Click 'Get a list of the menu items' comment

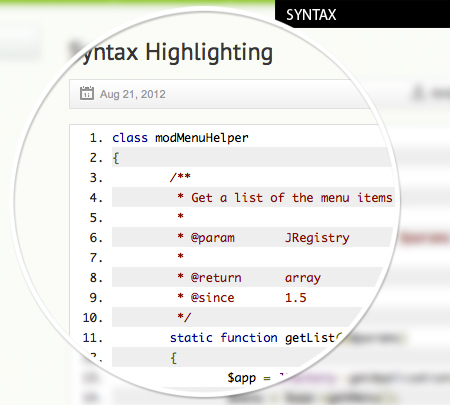pos(292,198)
